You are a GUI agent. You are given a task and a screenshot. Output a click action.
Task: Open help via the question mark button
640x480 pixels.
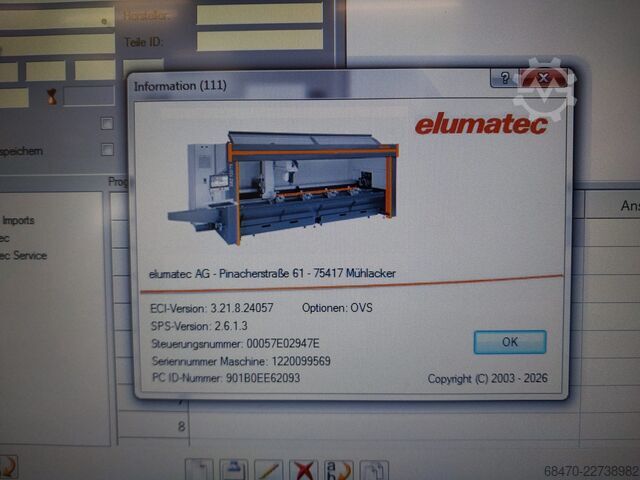[x=504, y=78]
